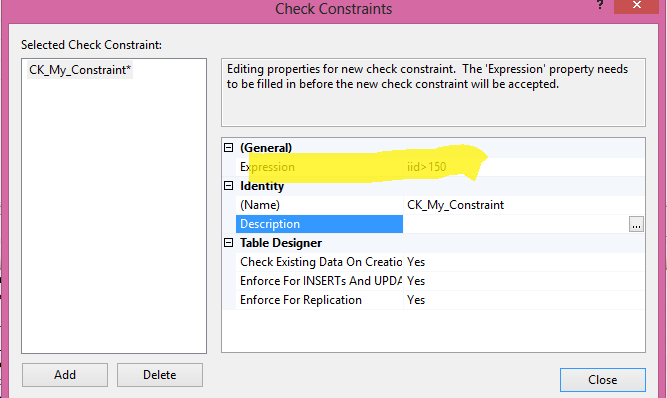Viewport: 667px width, 398px height.
Task: Collapse the Table Designer section
Action: [x=228, y=243]
